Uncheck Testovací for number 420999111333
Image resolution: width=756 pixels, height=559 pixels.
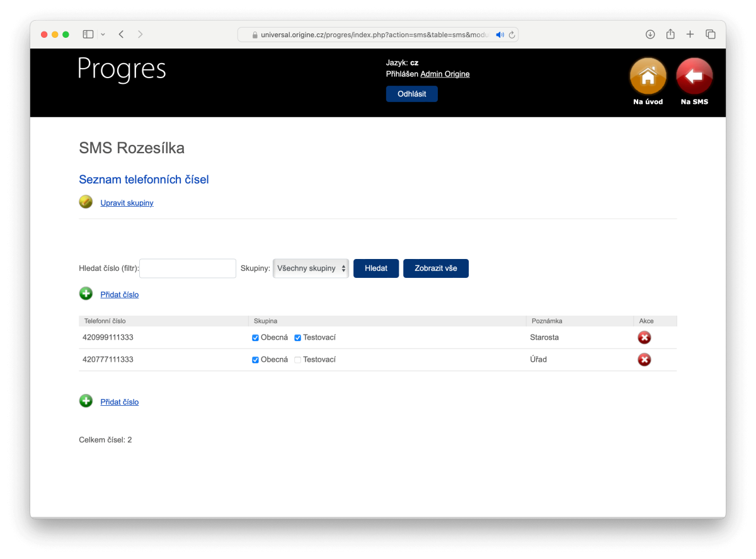click(298, 338)
